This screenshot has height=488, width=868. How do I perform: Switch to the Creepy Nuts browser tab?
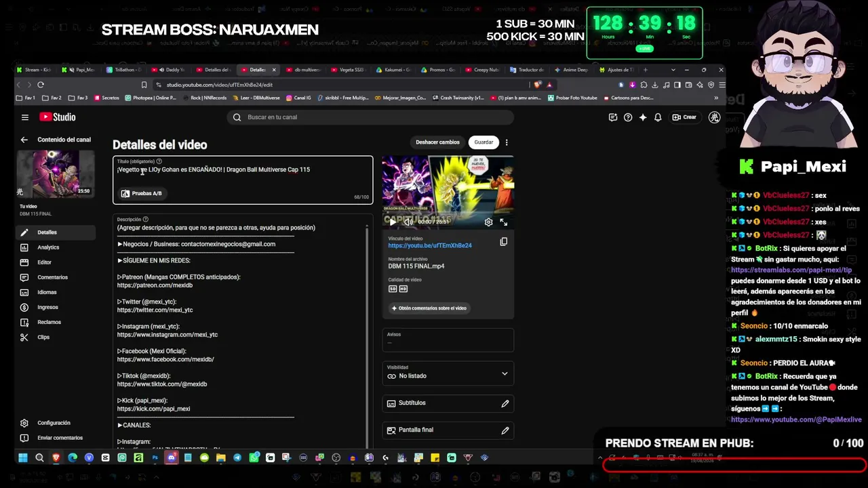pyautogui.click(x=481, y=70)
